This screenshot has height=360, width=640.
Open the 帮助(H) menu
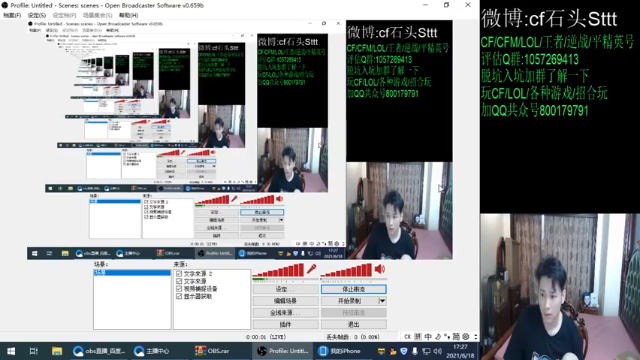pyautogui.click(x=129, y=15)
